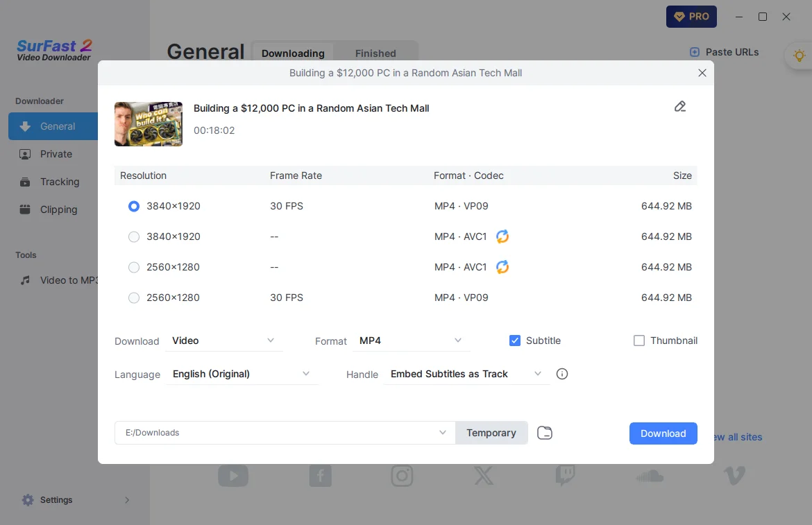Click the Tracking sidebar icon

[x=25, y=182]
